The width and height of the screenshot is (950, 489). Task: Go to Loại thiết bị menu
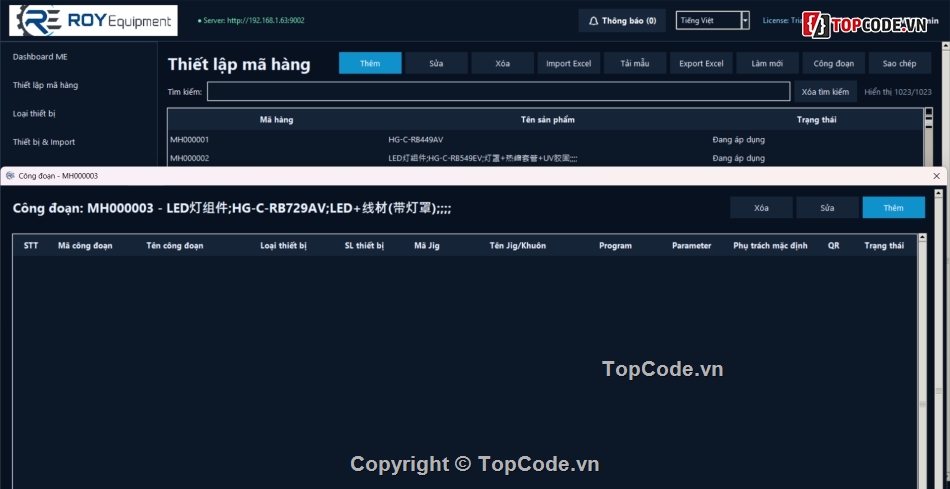pos(34,113)
